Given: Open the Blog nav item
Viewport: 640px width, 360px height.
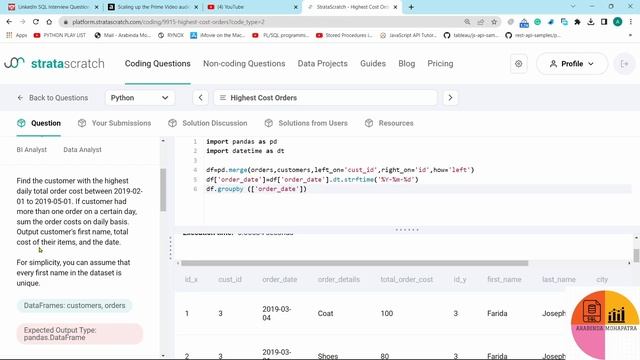Looking at the screenshot, I should pyautogui.click(x=407, y=64).
